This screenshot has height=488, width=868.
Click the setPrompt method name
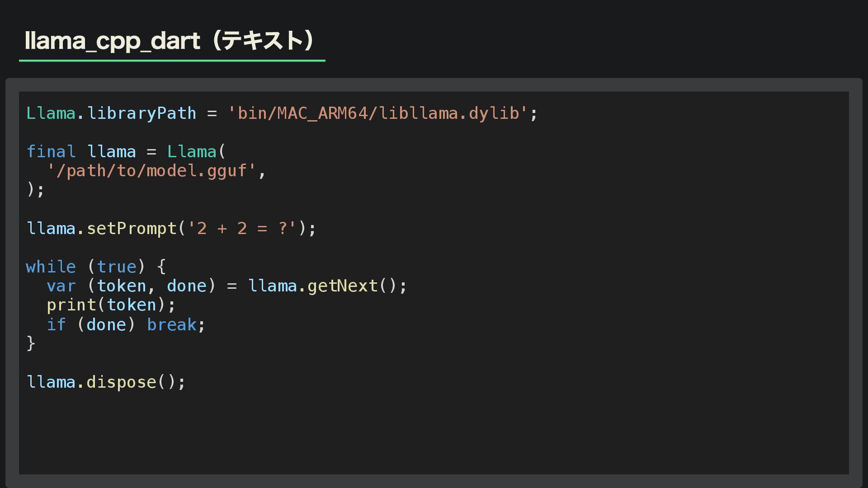click(132, 229)
